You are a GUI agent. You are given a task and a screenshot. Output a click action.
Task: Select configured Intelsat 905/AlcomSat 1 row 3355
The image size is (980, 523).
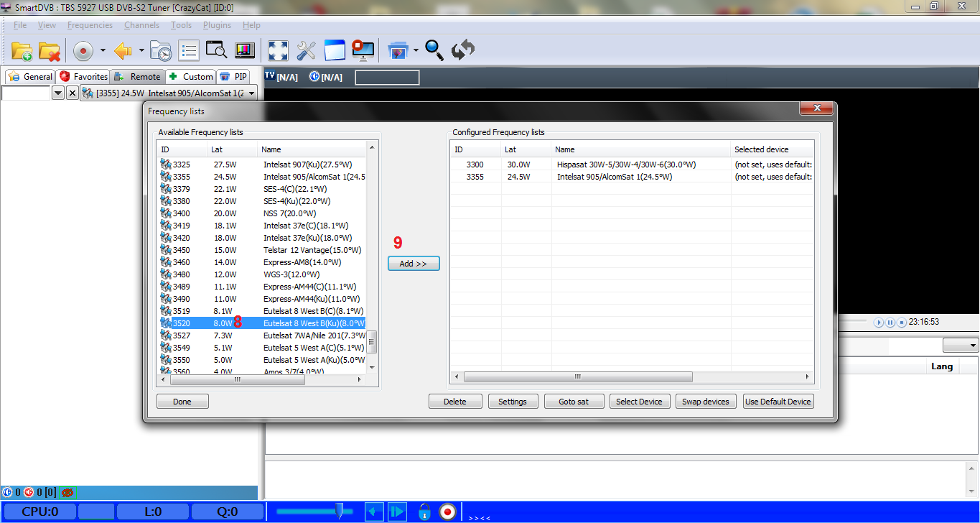point(632,177)
